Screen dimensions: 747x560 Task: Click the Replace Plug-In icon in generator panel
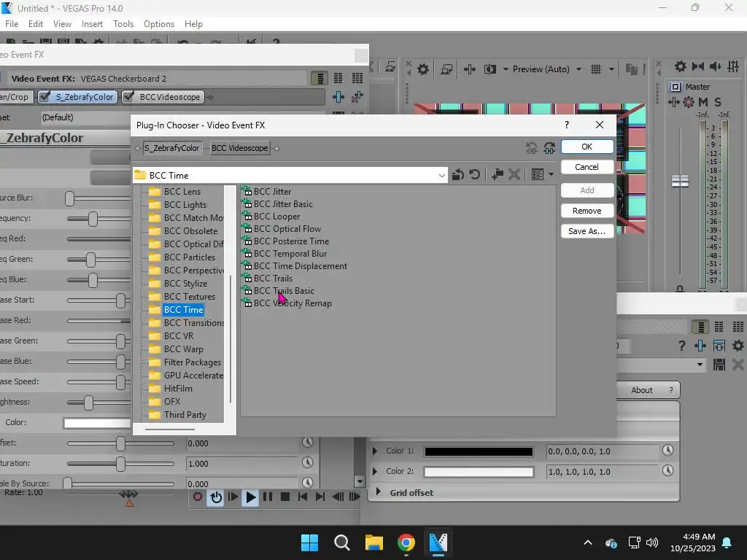click(x=700, y=346)
